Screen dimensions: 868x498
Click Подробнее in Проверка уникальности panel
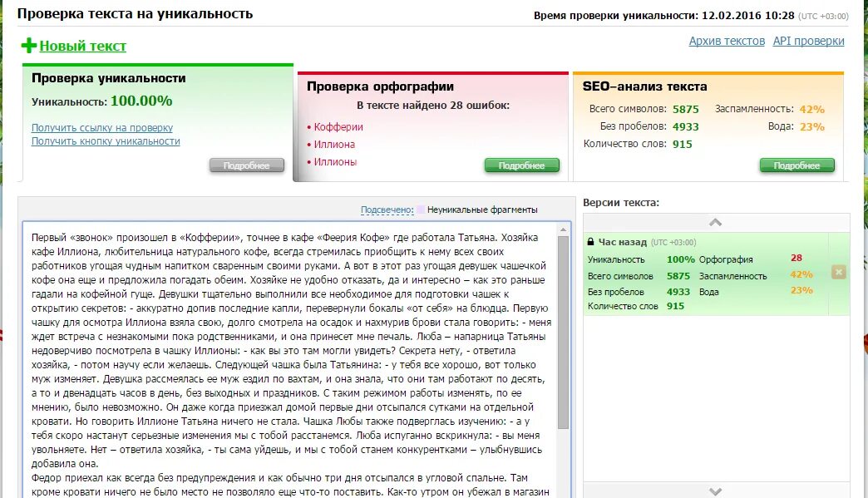[246, 165]
